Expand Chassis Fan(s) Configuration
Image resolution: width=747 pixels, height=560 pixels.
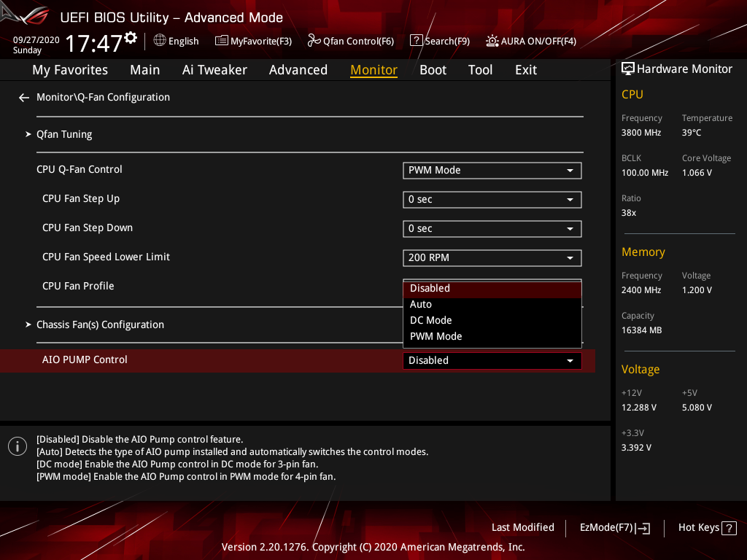(100, 324)
